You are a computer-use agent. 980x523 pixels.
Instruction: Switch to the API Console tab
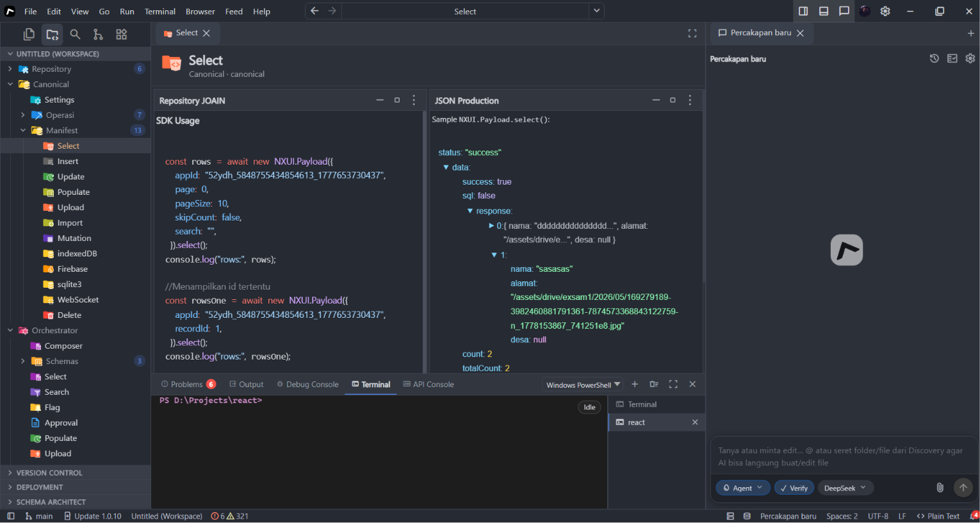pyautogui.click(x=429, y=384)
